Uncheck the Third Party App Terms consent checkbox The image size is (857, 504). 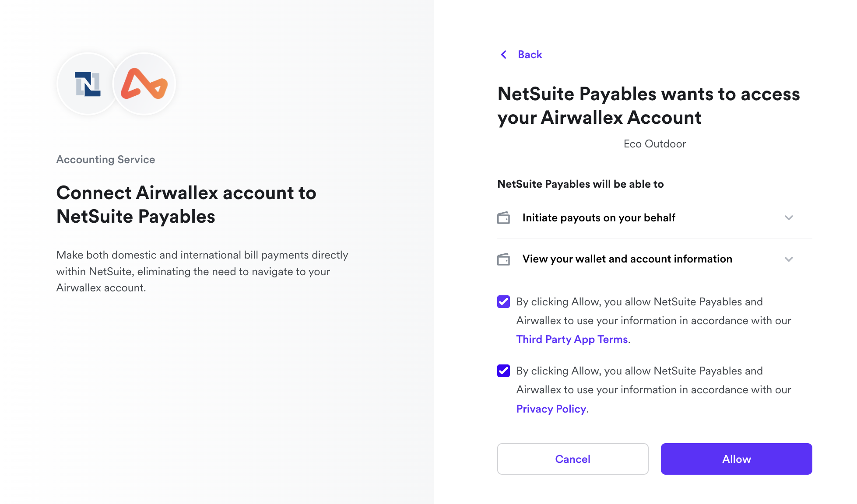503,301
